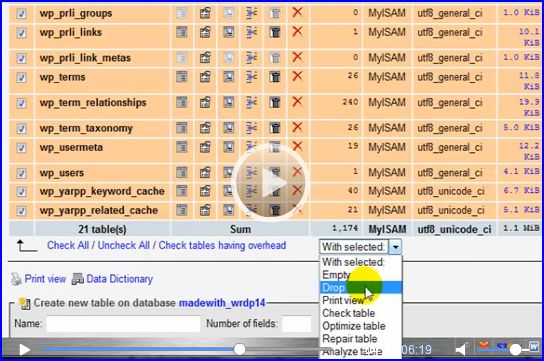Image resolution: width=544 pixels, height=361 pixels.
Task: Deselect the wp_yarpp_related_cache checkbox
Action: coord(22,210)
